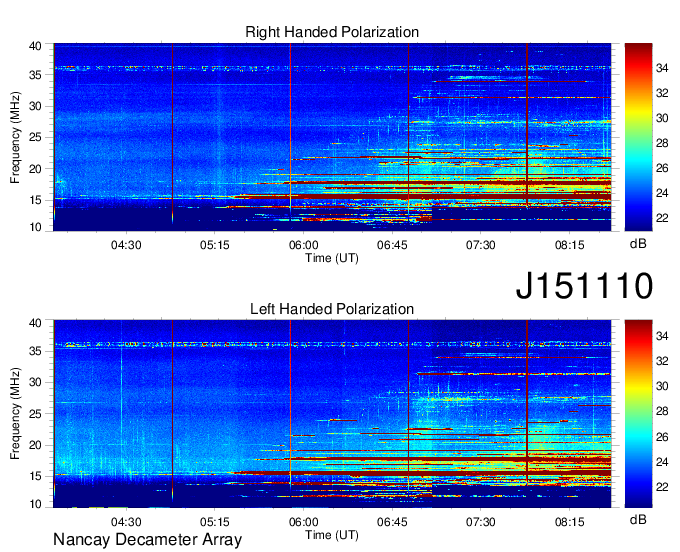The height and width of the screenshot is (552, 680).
Task: Click "08:15" time tick on right-handed plot
Action: (x=569, y=245)
